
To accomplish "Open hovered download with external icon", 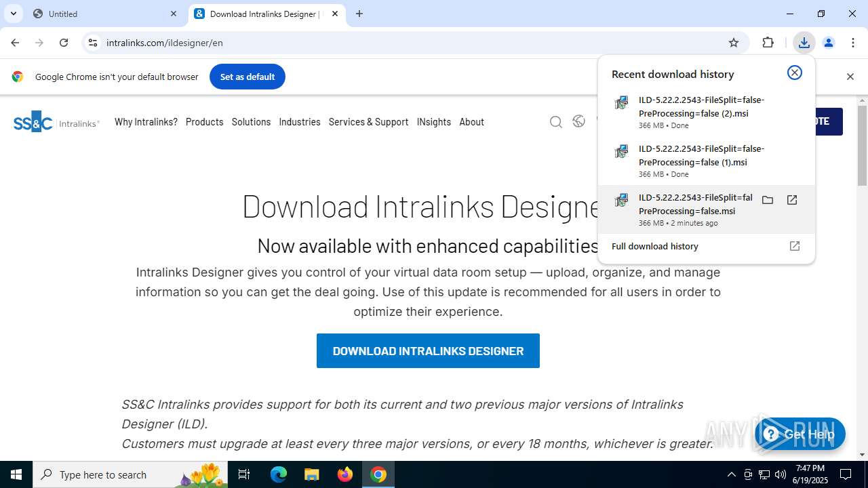I will (792, 200).
